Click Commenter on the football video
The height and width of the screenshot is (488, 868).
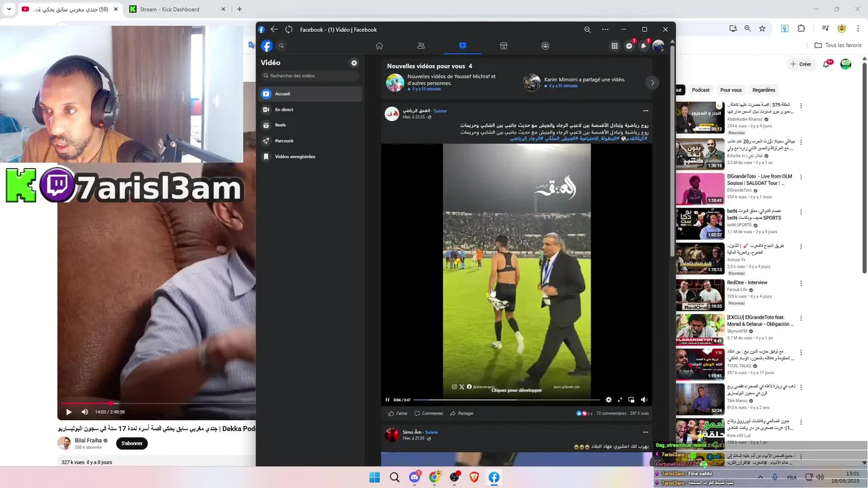click(x=428, y=413)
